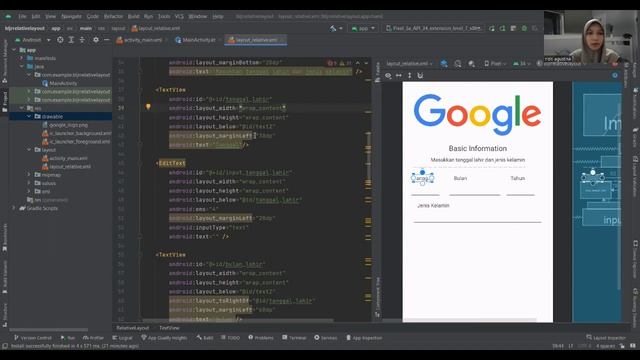Select activity_main.xml in layout folder
640x360 pixels.
click(x=64, y=158)
